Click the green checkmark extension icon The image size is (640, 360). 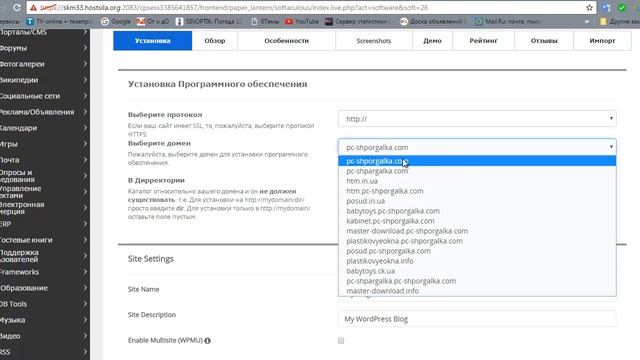click(x=622, y=7)
